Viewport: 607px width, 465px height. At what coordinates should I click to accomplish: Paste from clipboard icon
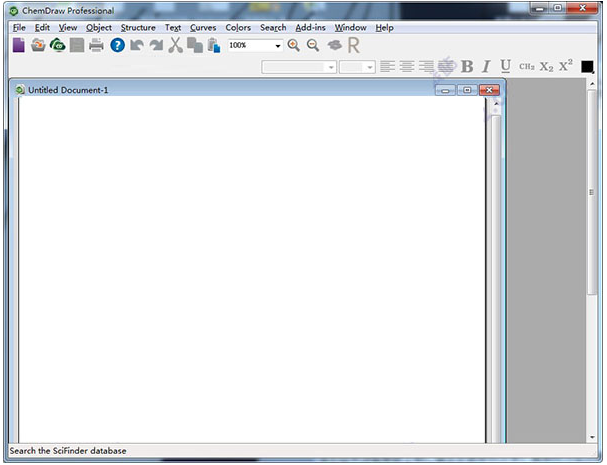click(214, 45)
